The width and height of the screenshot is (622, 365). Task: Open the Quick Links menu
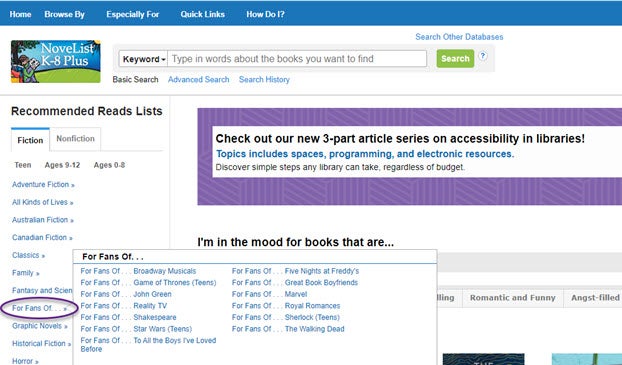202,14
